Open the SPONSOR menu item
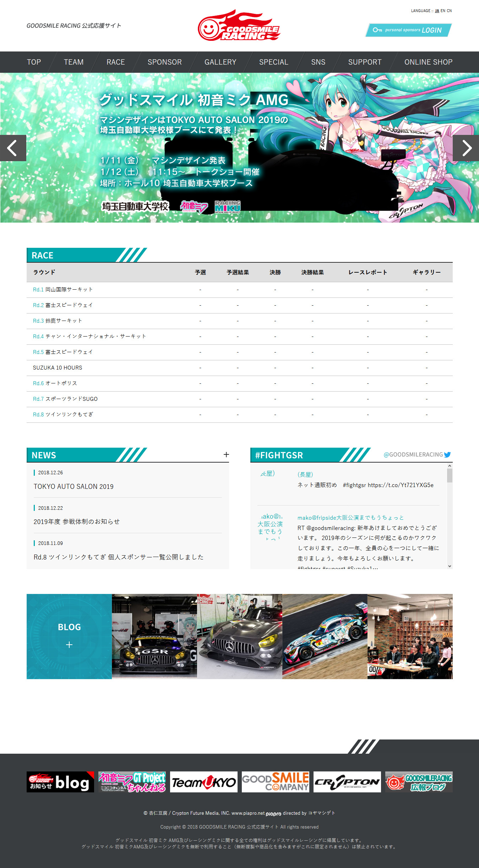 click(x=165, y=62)
